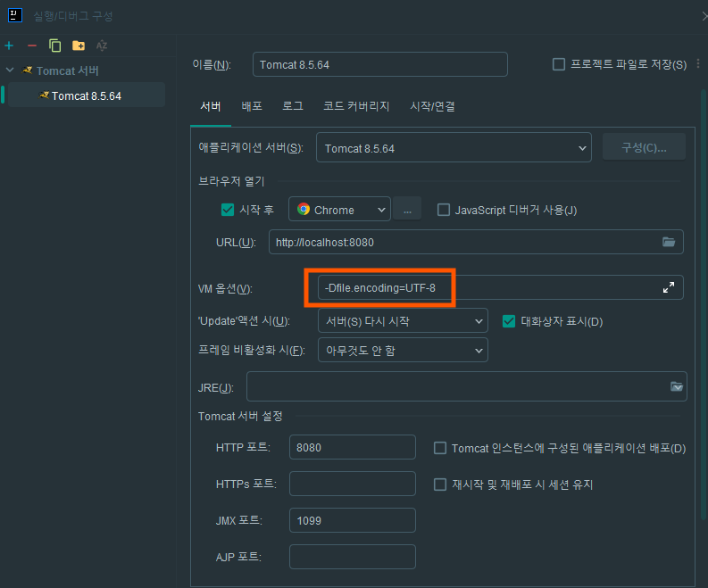
Task: Enable 재시작 및 재배포 시 세션 유지 checkbox
Action: tap(440, 484)
